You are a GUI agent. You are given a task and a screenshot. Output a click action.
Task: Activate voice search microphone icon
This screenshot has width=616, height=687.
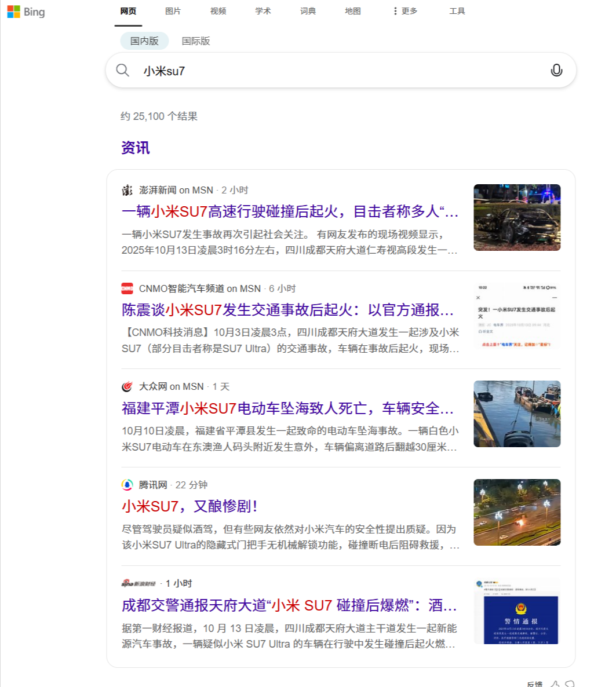click(x=556, y=71)
